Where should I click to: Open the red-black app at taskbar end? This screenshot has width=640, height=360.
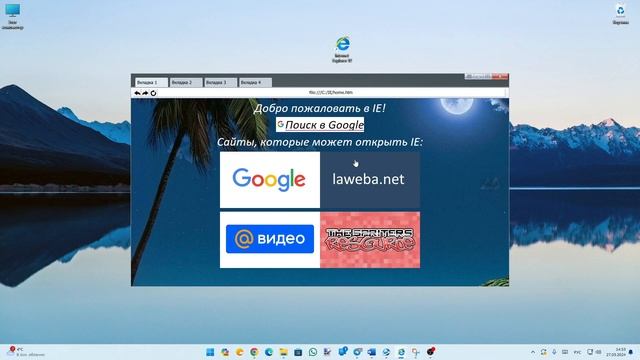point(431,351)
